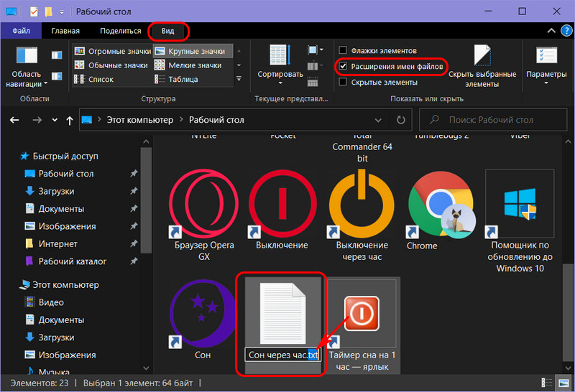Open Рабочий стол in quick access

[x=66, y=174]
